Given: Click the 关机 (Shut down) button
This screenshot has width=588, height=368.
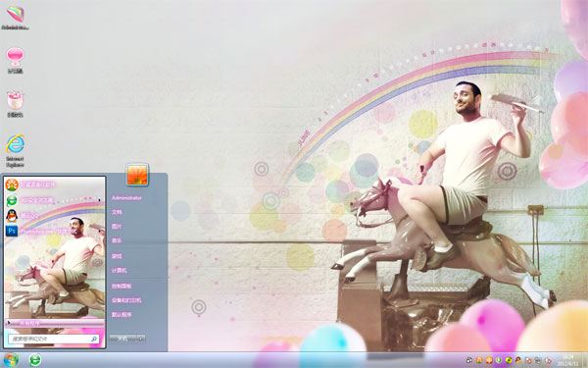Looking at the screenshot, I should pyautogui.click(x=123, y=339).
